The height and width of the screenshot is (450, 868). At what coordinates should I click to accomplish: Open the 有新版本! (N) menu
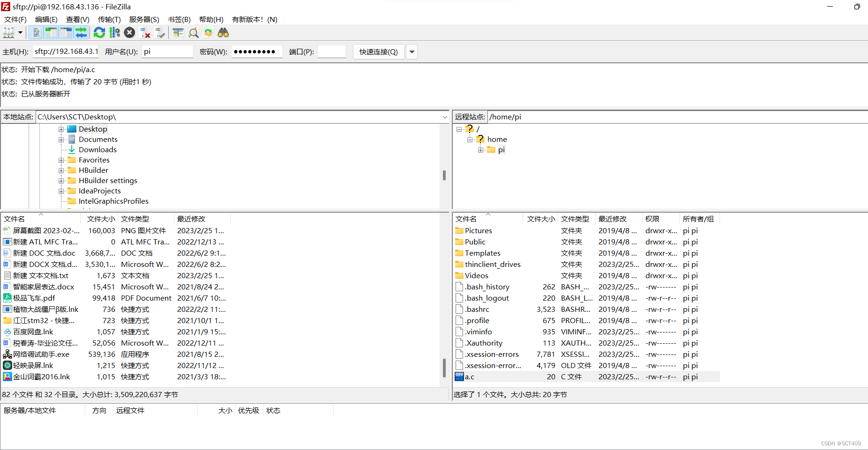254,19
